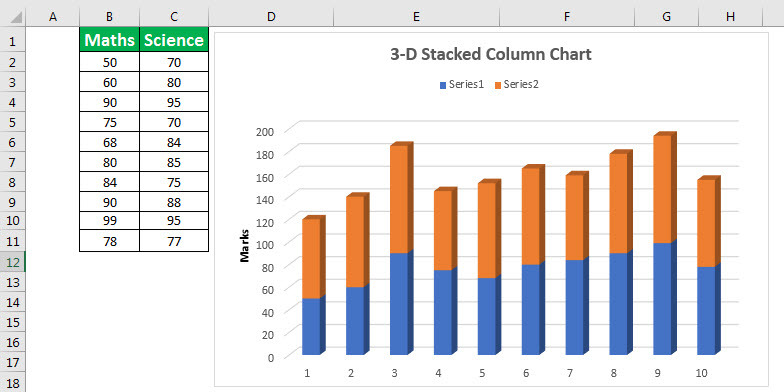Select Maths cell with value 78

point(110,241)
